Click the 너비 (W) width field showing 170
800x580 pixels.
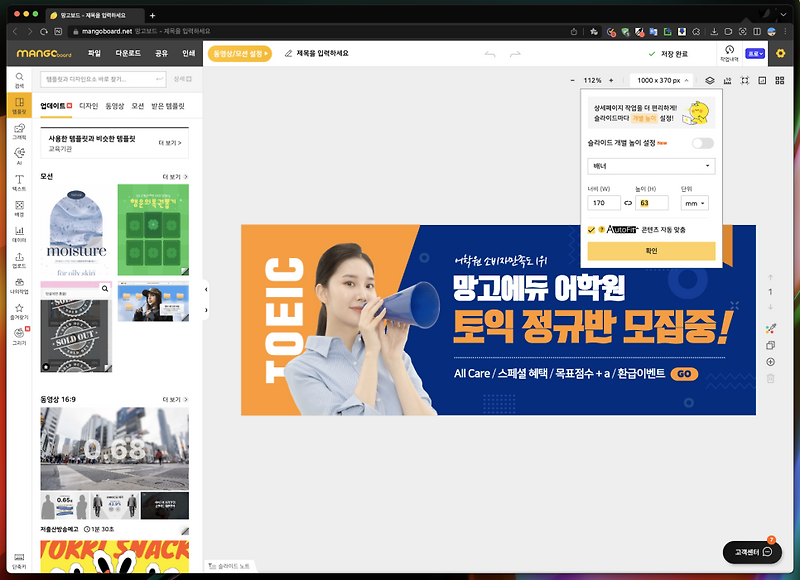tap(604, 203)
